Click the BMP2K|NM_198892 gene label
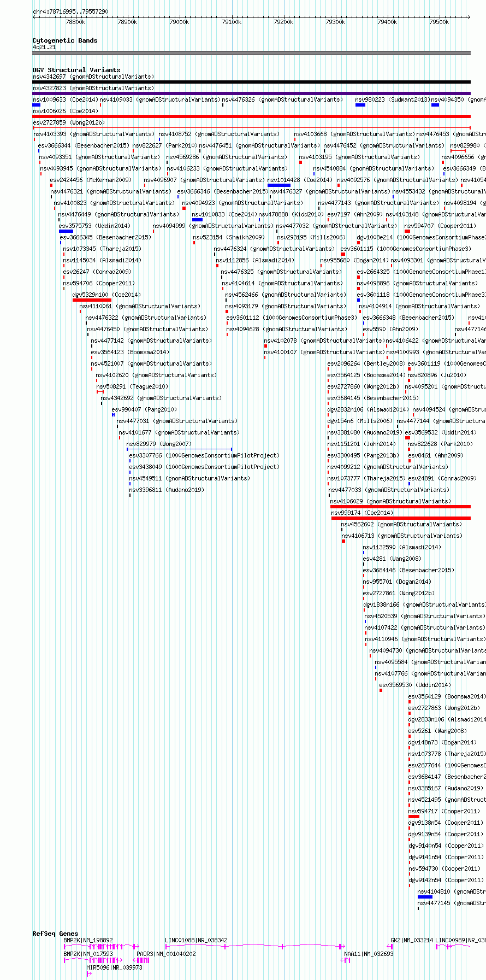486x980 pixels. coord(88,940)
